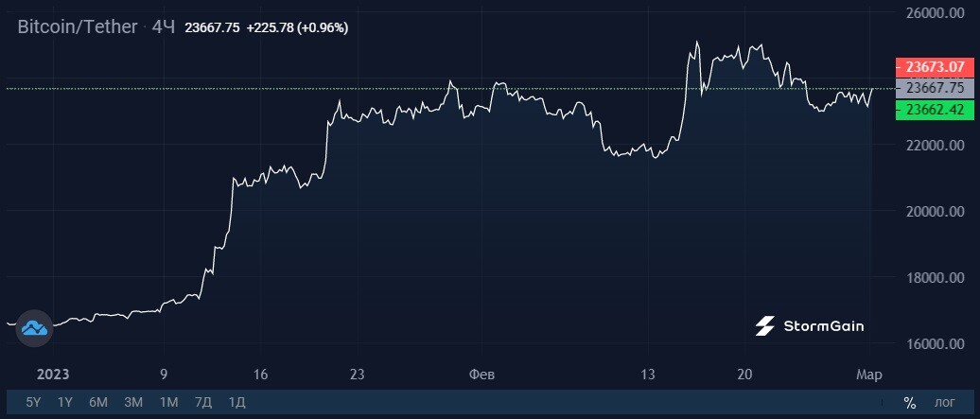Select the 5Y time range
980x419 pixels.
34,402
